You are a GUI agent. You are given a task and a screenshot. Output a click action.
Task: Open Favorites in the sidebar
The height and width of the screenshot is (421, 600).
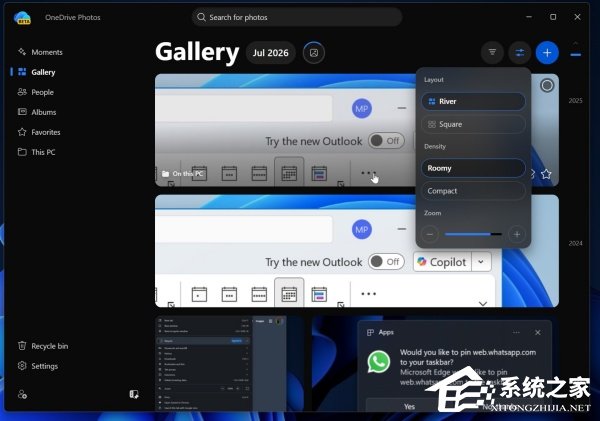pyautogui.click(x=39, y=132)
